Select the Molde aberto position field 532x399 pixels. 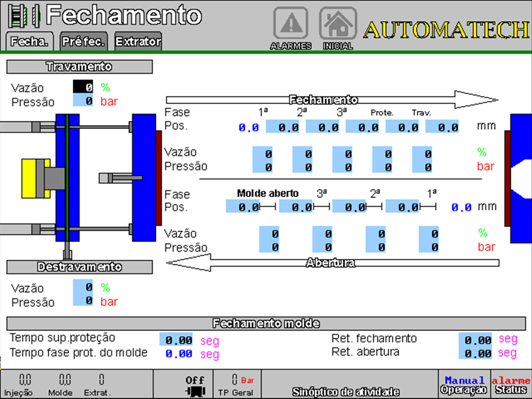coord(242,207)
